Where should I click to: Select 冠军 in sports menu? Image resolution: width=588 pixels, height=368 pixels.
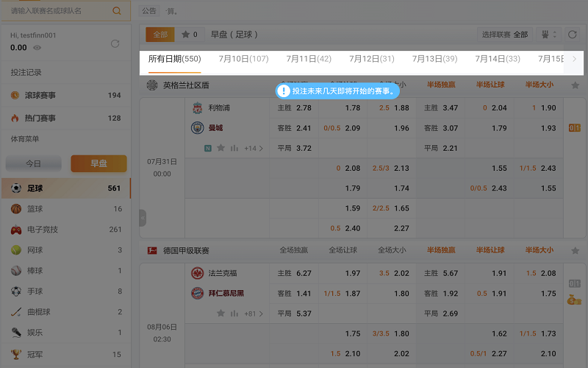pyautogui.click(x=66, y=355)
